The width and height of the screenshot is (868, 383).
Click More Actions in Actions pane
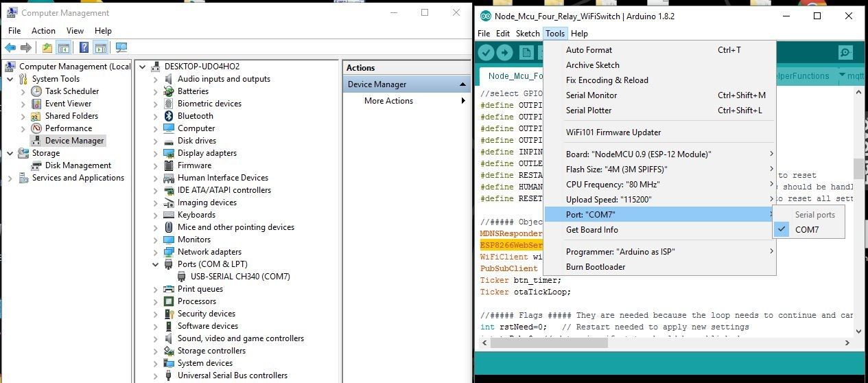(x=388, y=101)
